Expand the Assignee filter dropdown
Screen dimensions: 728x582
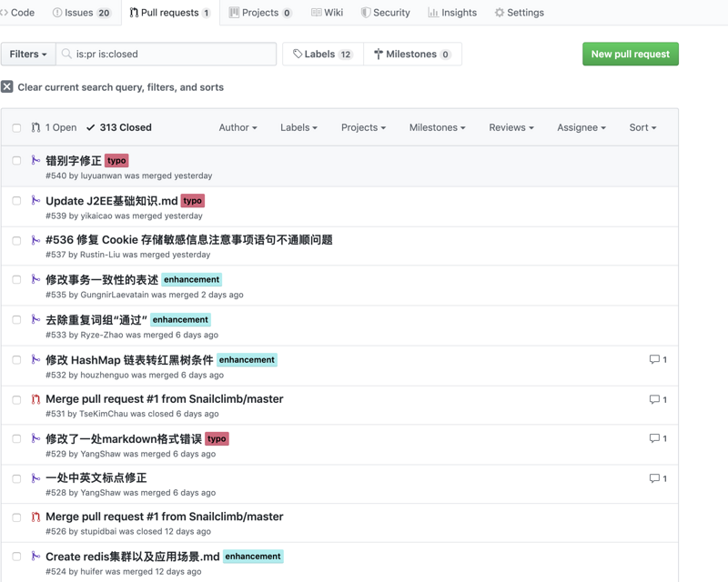tap(581, 127)
